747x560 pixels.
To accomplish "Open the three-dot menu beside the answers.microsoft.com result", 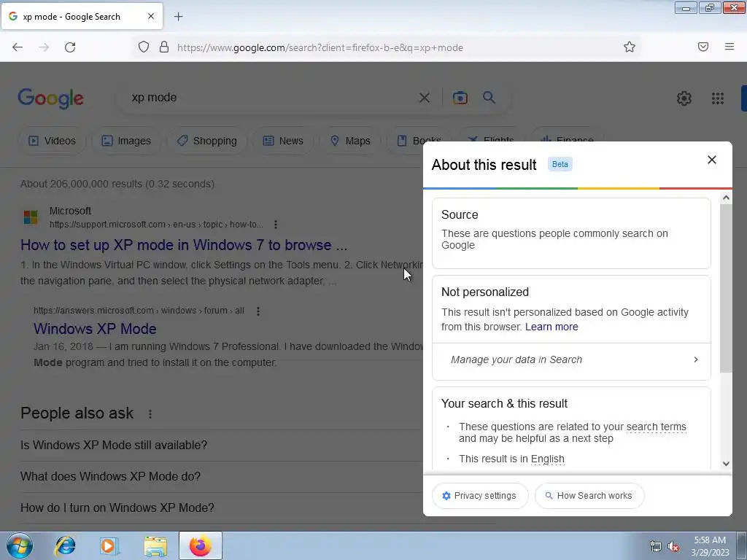I will click(258, 311).
